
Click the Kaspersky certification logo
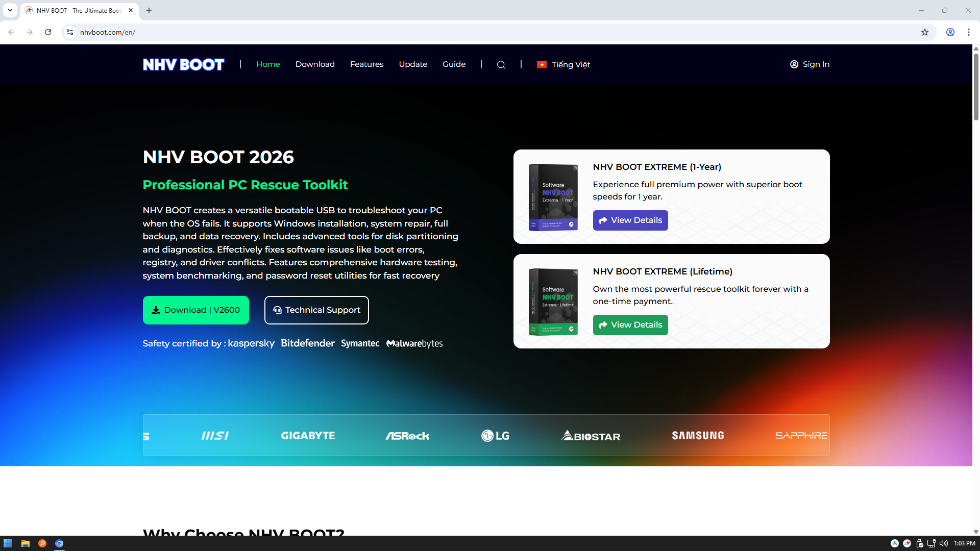pos(251,343)
